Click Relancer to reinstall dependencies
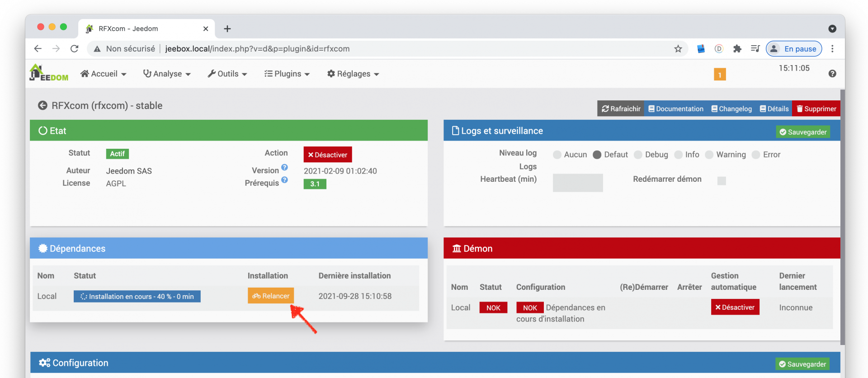The height and width of the screenshot is (378, 868). coord(271,296)
